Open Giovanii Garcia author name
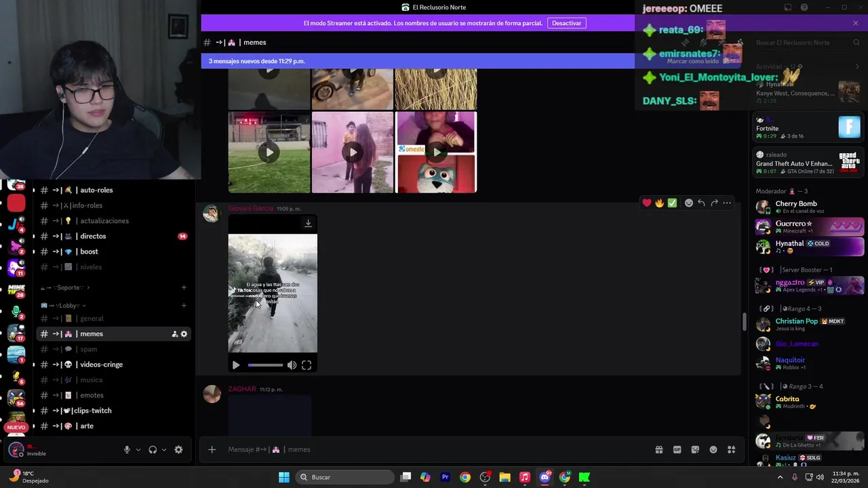 [x=250, y=209]
